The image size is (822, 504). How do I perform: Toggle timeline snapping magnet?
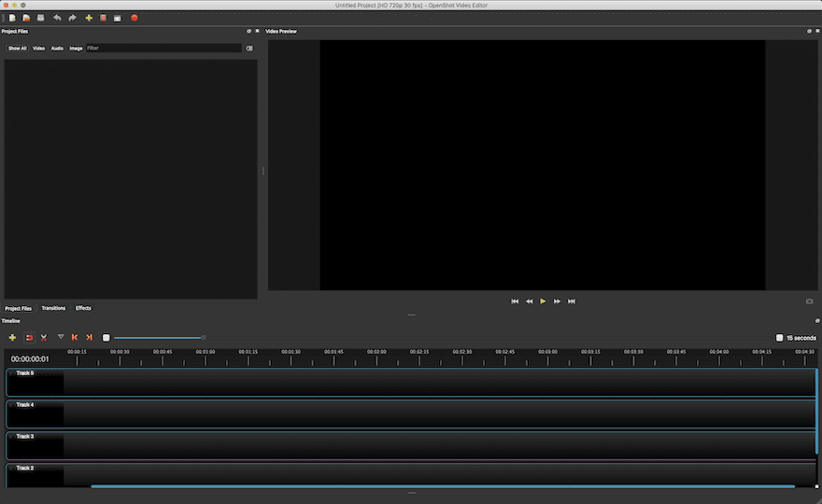[x=28, y=337]
